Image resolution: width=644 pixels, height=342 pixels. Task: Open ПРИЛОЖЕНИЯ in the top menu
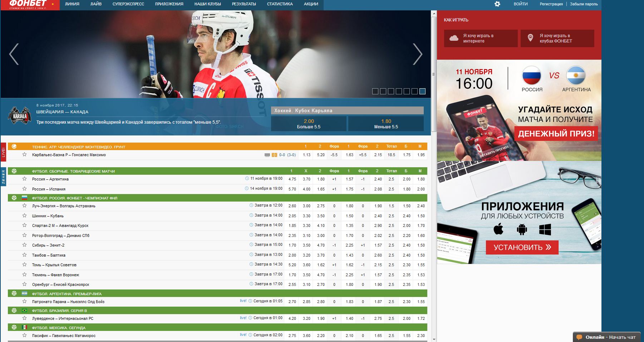tap(169, 4)
